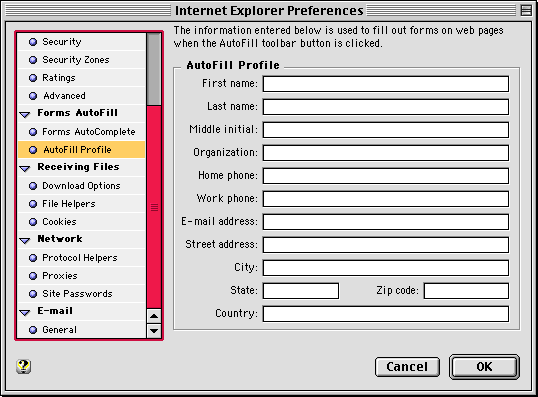Image resolution: width=538 pixels, height=397 pixels.
Task: Click the bullet icon beside Site Passwords
Action: click(x=33, y=294)
